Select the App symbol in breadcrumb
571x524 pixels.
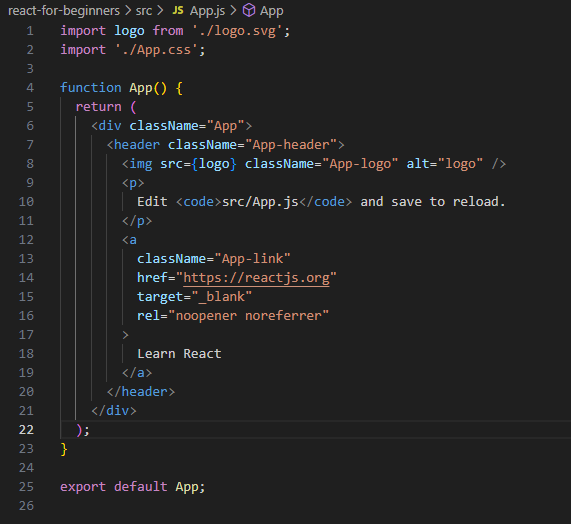271,11
